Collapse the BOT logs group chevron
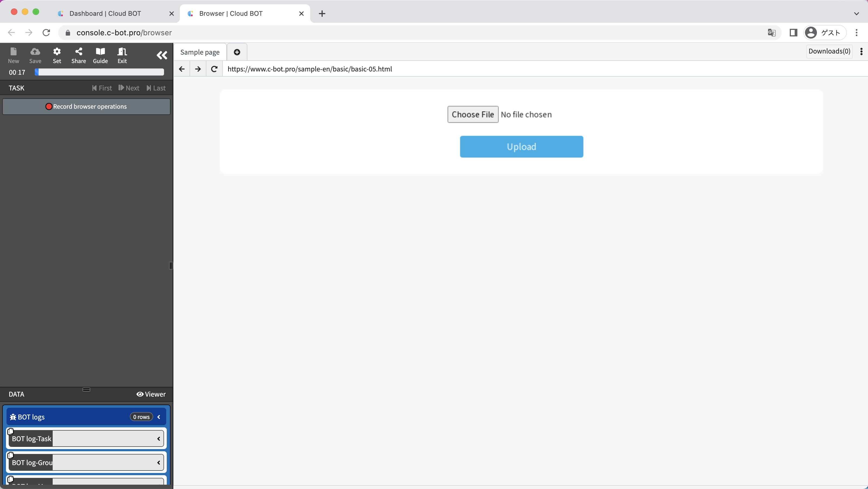Image resolution: width=868 pixels, height=489 pixels. coord(159,417)
